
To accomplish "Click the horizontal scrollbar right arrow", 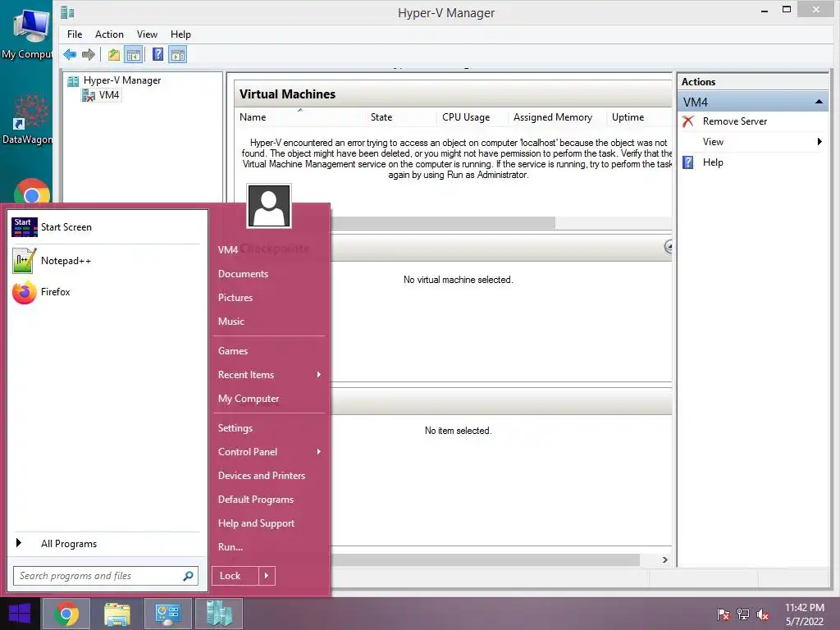I will pyautogui.click(x=664, y=559).
